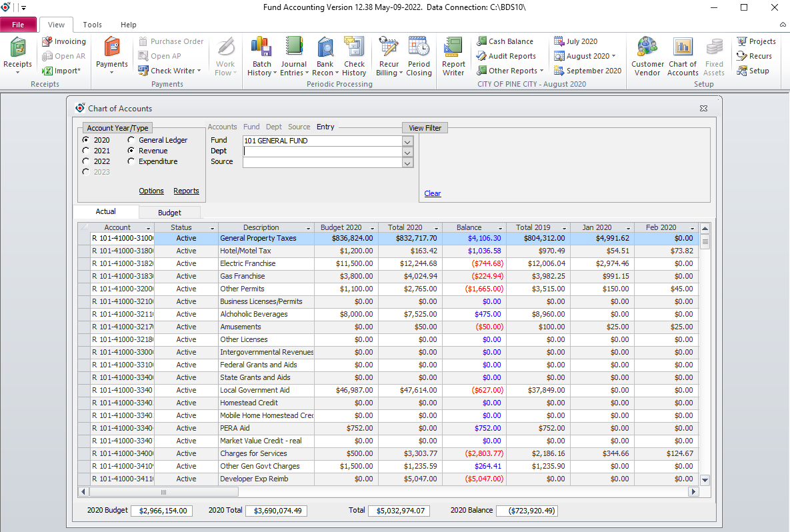Open the Dept dropdown arrow
The height and width of the screenshot is (532, 790).
407,151
